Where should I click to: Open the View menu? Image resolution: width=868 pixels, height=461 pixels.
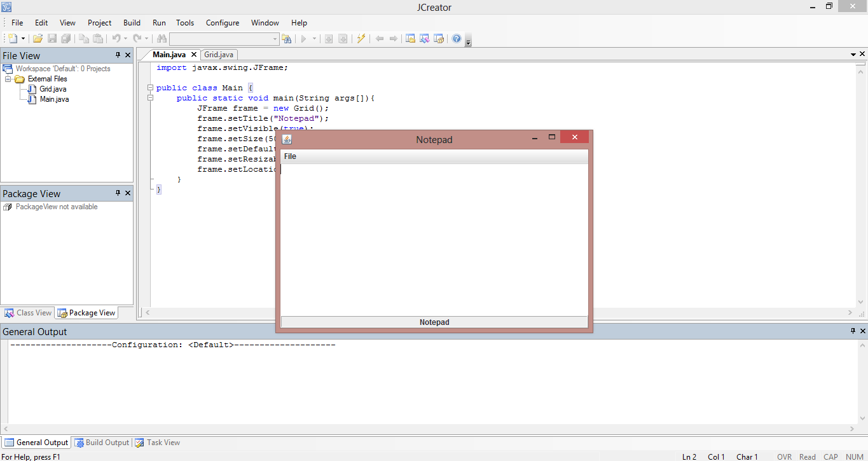point(67,23)
